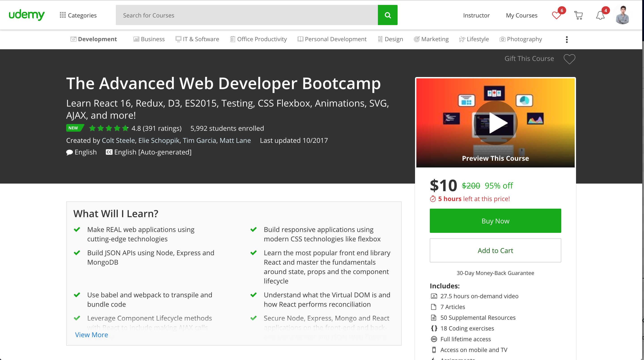Click the green search magnifier button
Image resolution: width=644 pixels, height=360 pixels.
[388, 15]
